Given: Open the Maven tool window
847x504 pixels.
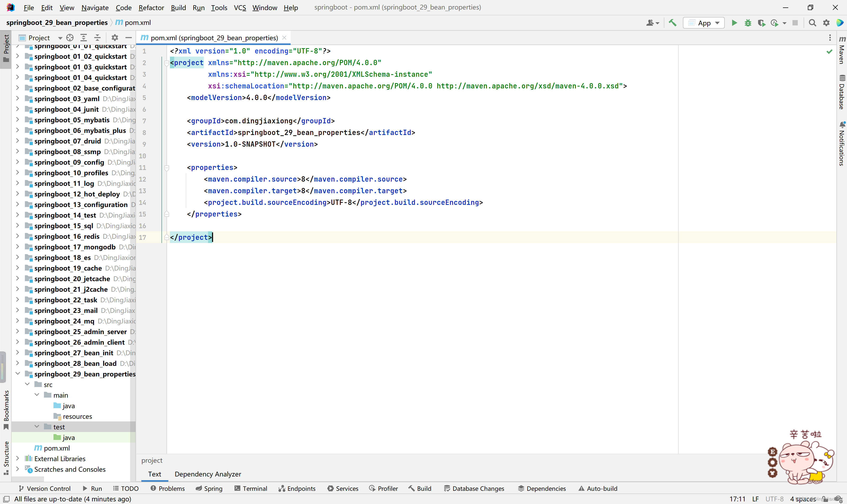Looking at the screenshot, I should (x=841, y=50).
